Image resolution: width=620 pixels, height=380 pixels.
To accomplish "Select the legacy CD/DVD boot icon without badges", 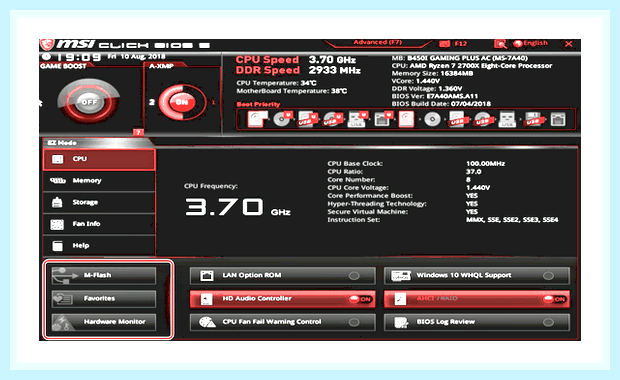I will click(432, 119).
